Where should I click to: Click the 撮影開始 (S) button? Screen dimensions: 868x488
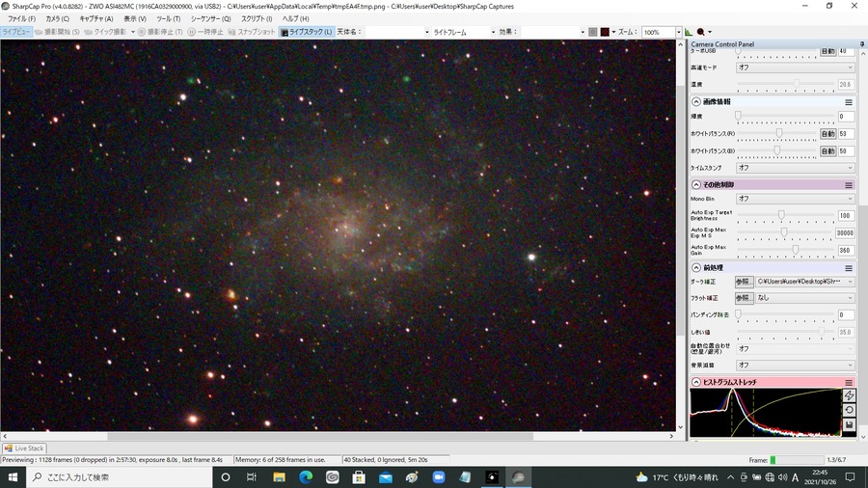[x=57, y=32]
